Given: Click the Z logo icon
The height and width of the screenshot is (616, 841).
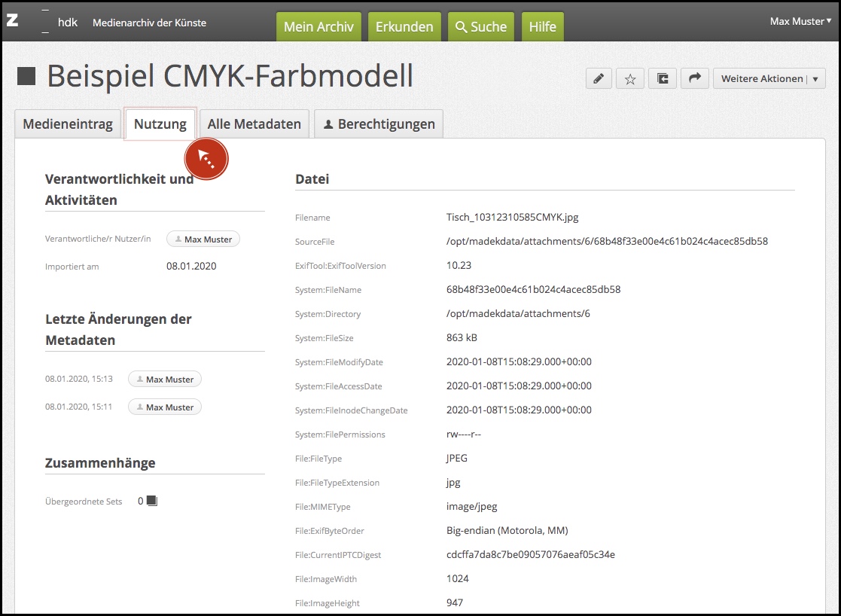Looking at the screenshot, I should (x=12, y=21).
